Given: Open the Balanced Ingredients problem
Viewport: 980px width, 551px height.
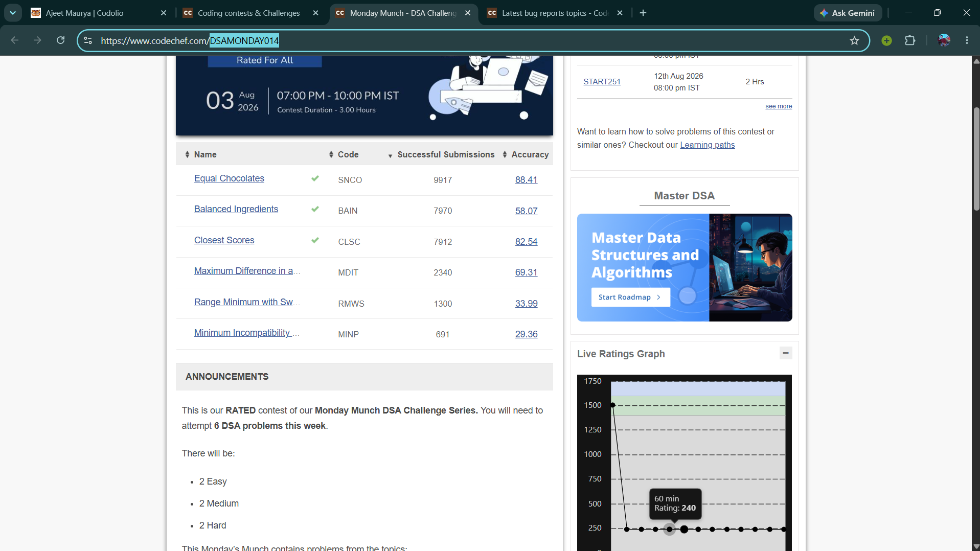Looking at the screenshot, I should tap(236, 209).
